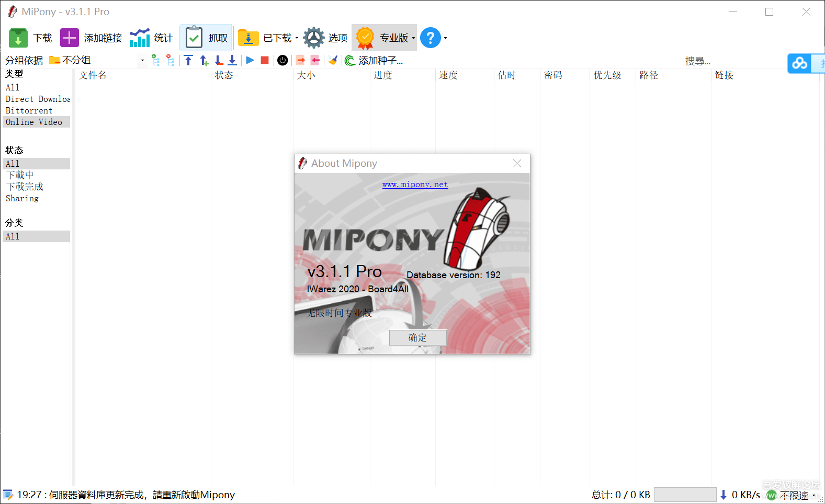This screenshot has height=504, width=825.
Task: Click the 0 KB/s speed readout
Action: [x=745, y=495]
